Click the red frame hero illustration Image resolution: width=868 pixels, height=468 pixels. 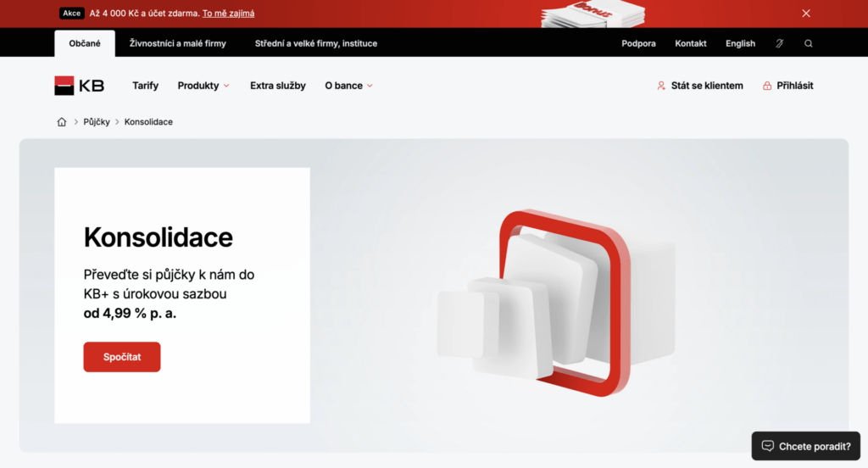coord(556,302)
